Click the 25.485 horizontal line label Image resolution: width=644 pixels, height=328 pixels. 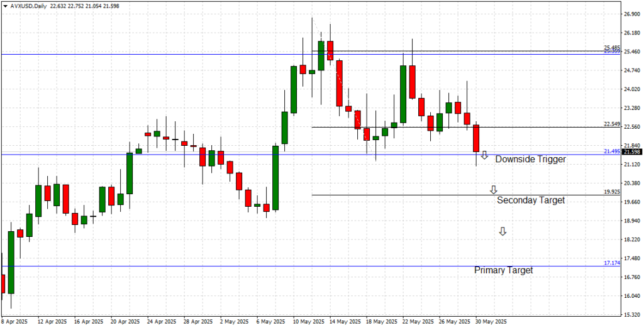[611, 48]
